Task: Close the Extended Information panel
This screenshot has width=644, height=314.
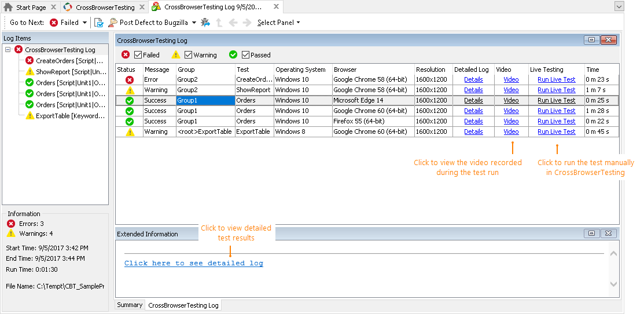Action: pyautogui.click(x=609, y=233)
